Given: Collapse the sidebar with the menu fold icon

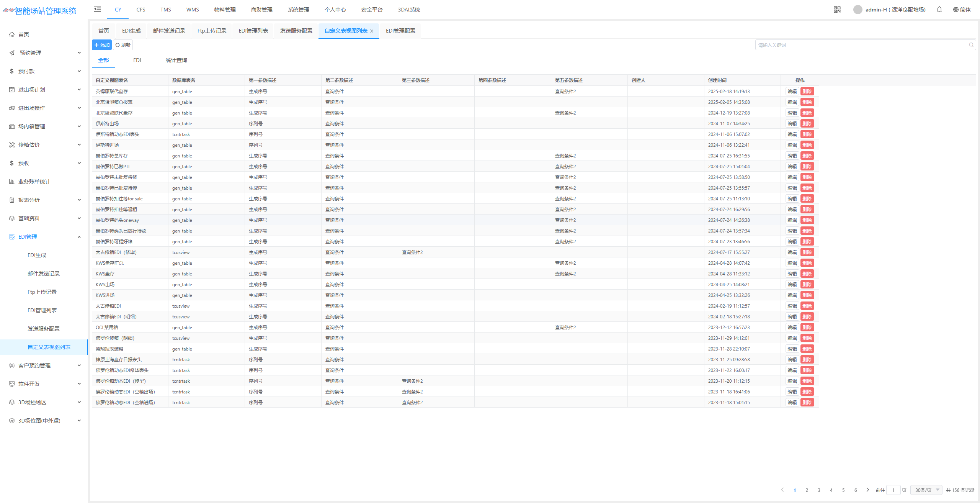Looking at the screenshot, I should pos(98,9).
